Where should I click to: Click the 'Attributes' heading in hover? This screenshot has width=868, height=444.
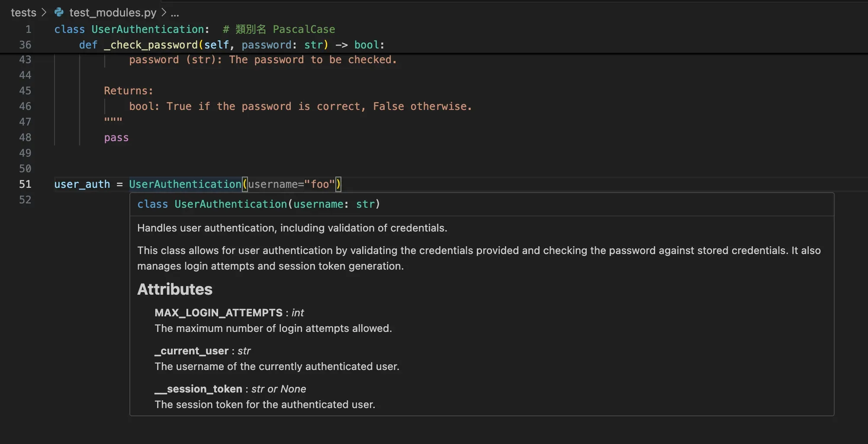coord(175,289)
